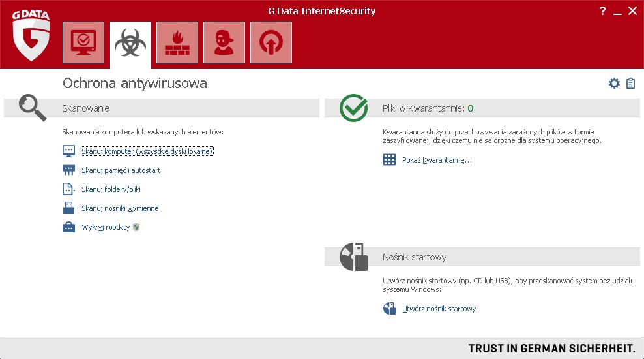Click the G Data InternetSecurity window title
Screen dimensions: 644x359
point(322,11)
